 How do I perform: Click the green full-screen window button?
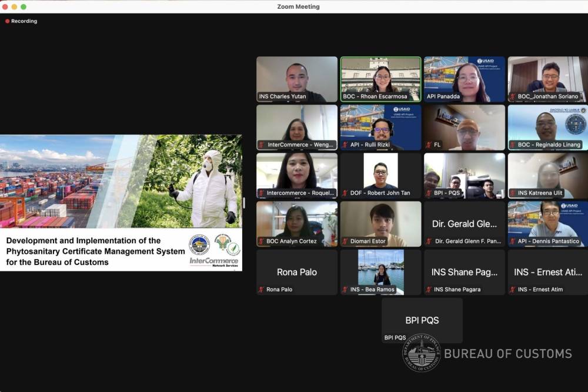[x=24, y=6]
